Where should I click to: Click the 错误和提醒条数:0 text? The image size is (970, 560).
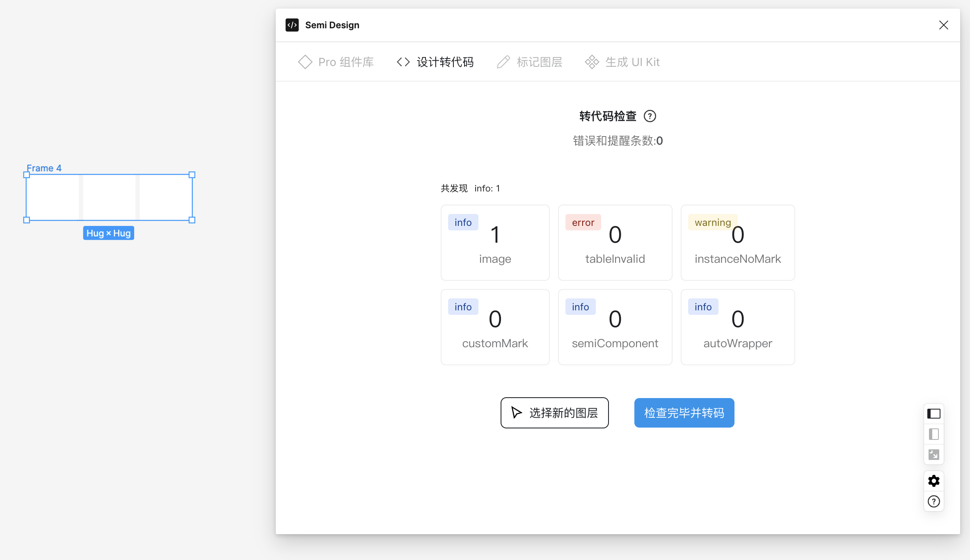pyautogui.click(x=618, y=141)
